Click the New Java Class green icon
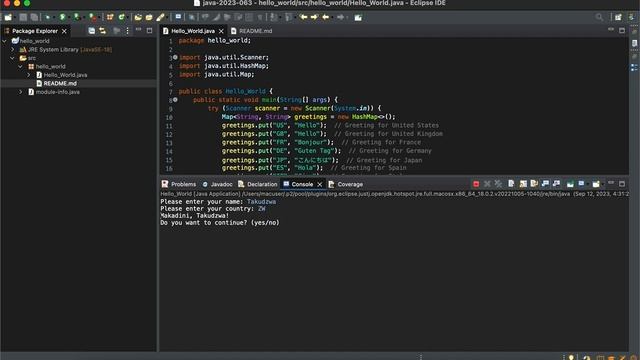Screen dimensions: 640x360 coord(121,17)
